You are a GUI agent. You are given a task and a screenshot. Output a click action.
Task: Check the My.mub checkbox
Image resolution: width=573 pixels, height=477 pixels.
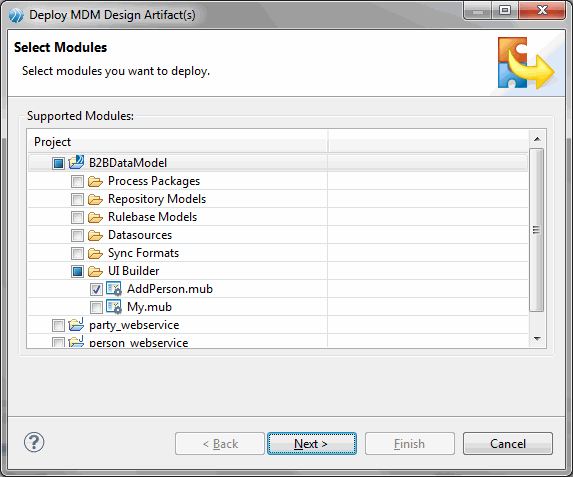(x=96, y=307)
